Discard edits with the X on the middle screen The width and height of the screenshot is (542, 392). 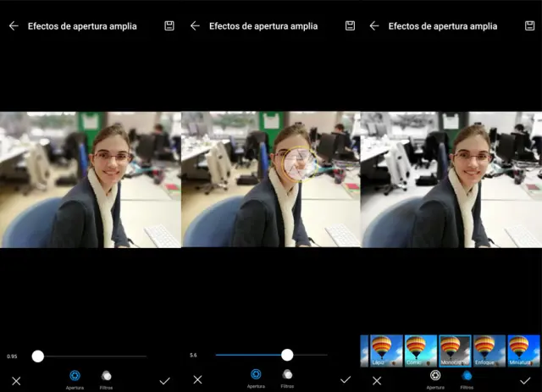click(x=197, y=379)
